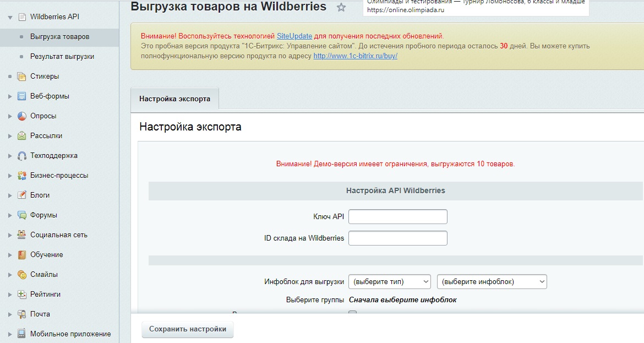Collapse the Wildberries API tree section
Viewport: 644px width, 343px height.
point(10,17)
